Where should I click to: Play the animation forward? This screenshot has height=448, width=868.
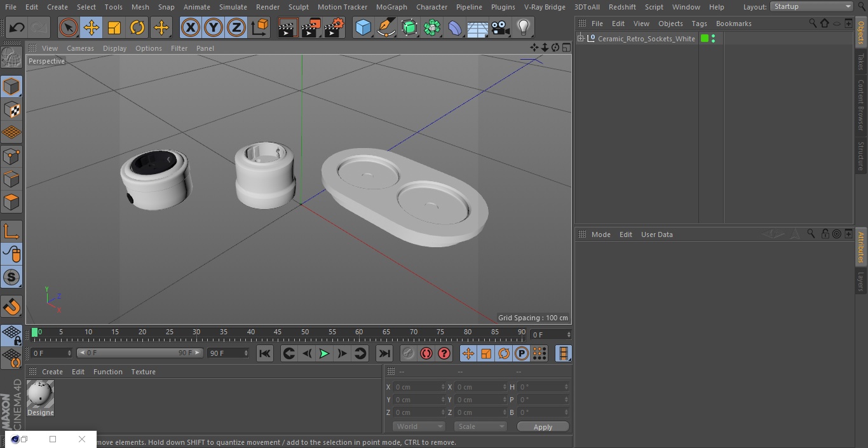coord(324,353)
